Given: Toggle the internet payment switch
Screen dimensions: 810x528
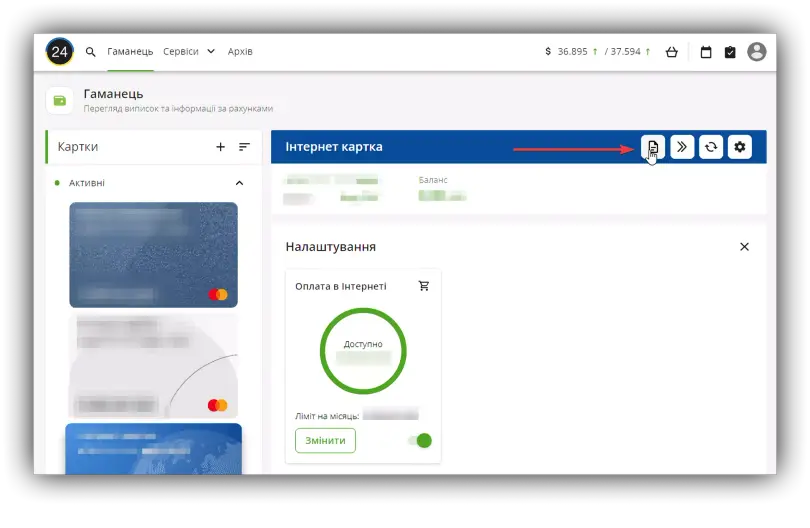Looking at the screenshot, I should point(422,440).
